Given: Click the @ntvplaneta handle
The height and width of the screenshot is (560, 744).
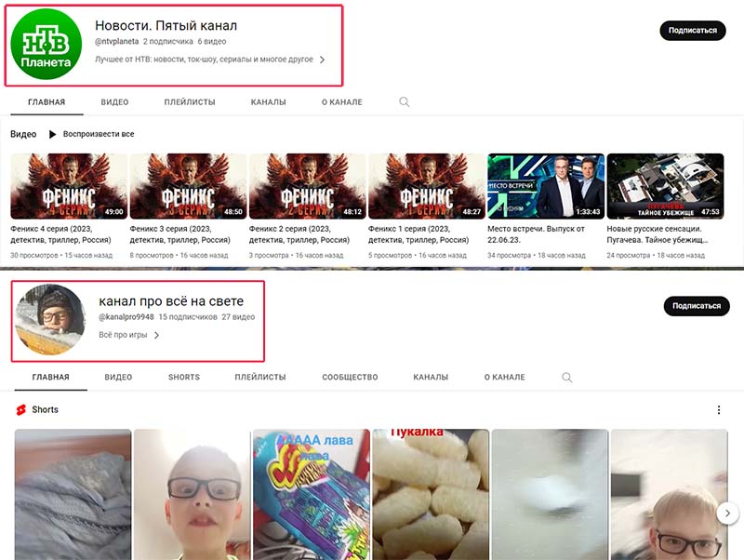Looking at the screenshot, I should point(117,41).
